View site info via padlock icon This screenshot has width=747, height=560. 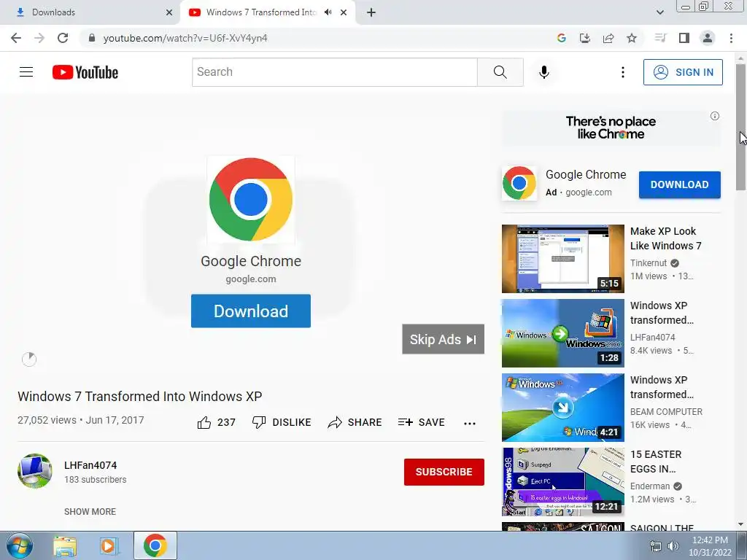(92, 38)
